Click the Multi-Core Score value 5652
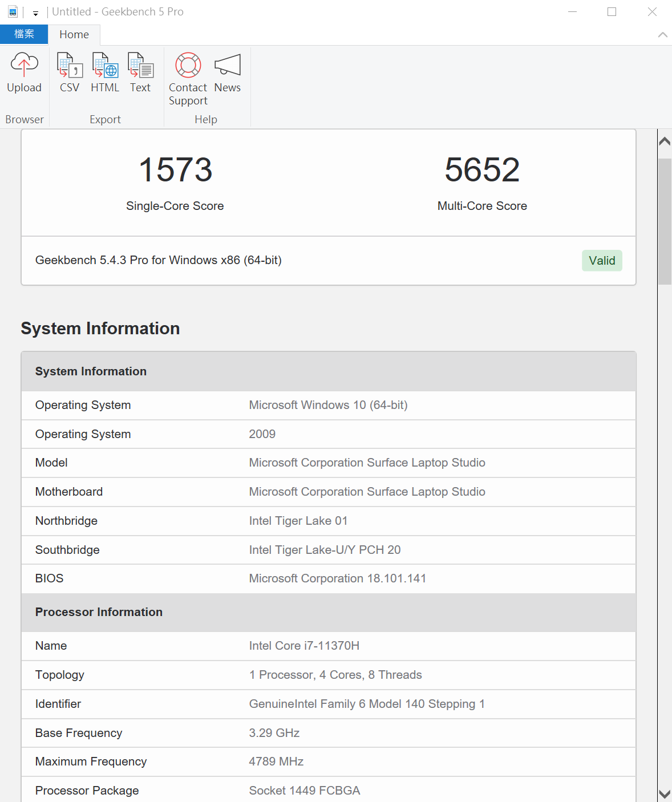The image size is (672, 802). [x=482, y=170]
